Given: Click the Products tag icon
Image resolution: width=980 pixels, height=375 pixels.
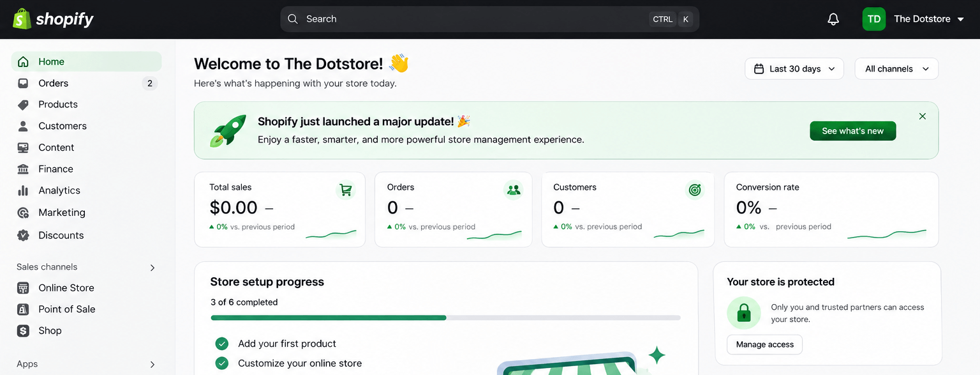Looking at the screenshot, I should [23, 105].
